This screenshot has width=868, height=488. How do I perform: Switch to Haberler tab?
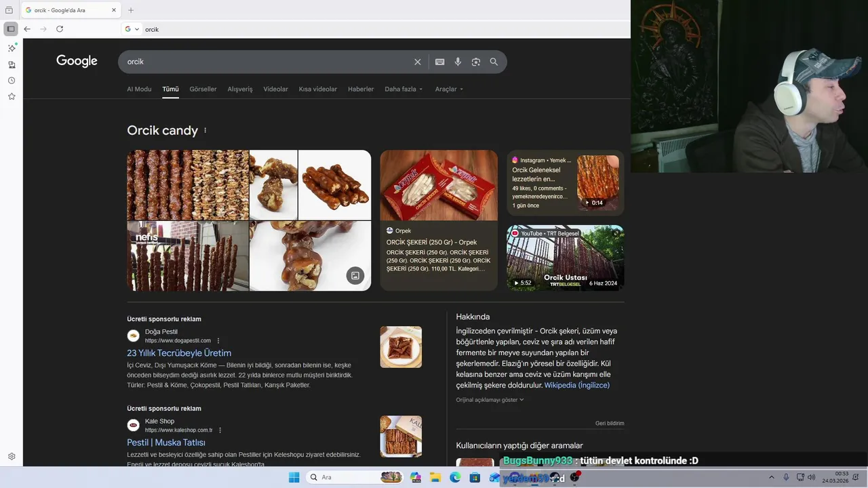click(x=361, y=89)
